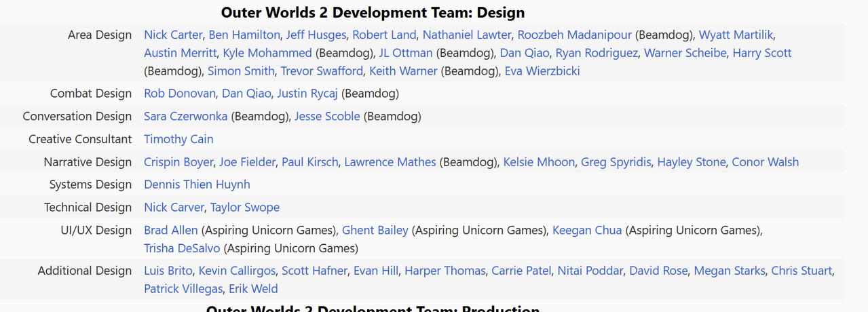The height and width of the screenshot is (312, 868).
Task: Click the Conor Walsh link
Action: point(766,162)
